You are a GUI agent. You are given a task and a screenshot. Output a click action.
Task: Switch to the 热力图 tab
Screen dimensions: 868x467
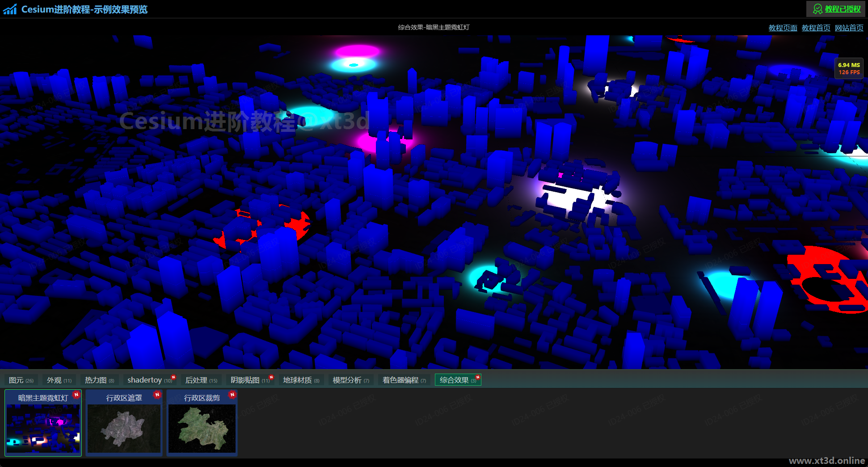99,380
